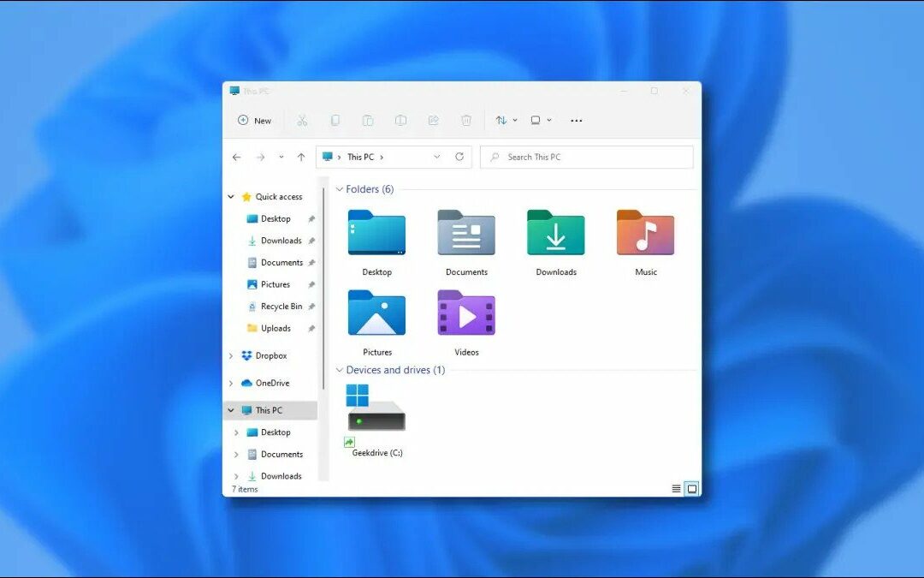Click pin icon next to Uploads

click(x=311, y=329)
